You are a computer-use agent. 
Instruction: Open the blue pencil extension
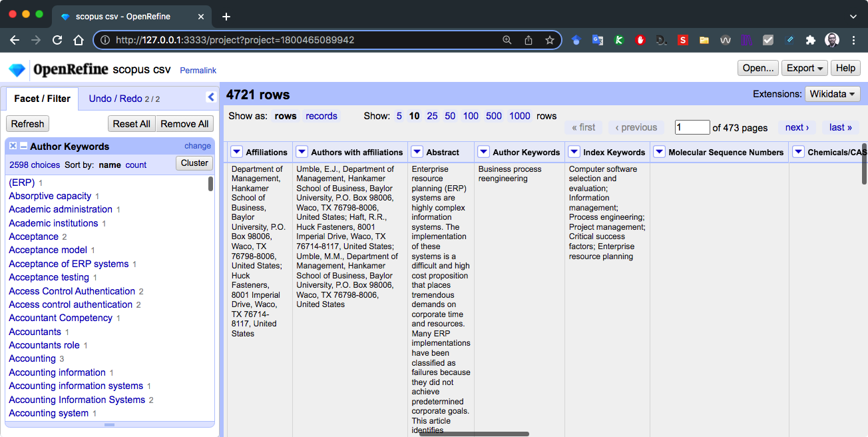tap(789, 40)
